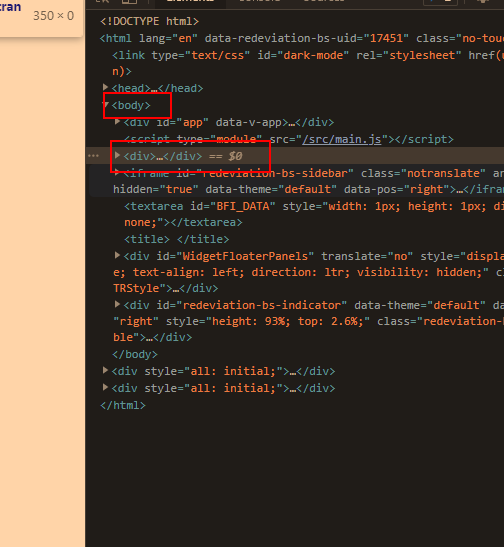Image resolution: width=504 pixels, height=547 pixels.
Task: Click the translate="no" attribute
Action: (x=367, y=256)
